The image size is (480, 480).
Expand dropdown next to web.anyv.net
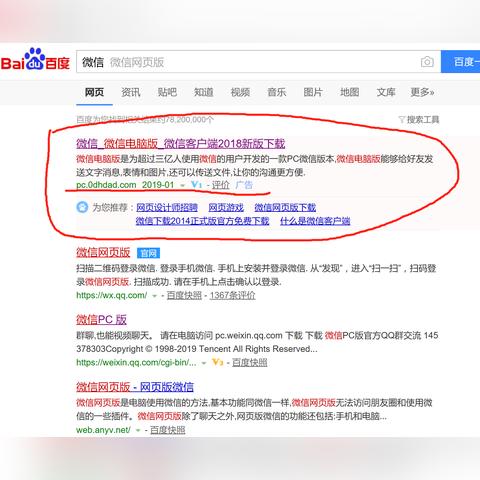point(138,430)
